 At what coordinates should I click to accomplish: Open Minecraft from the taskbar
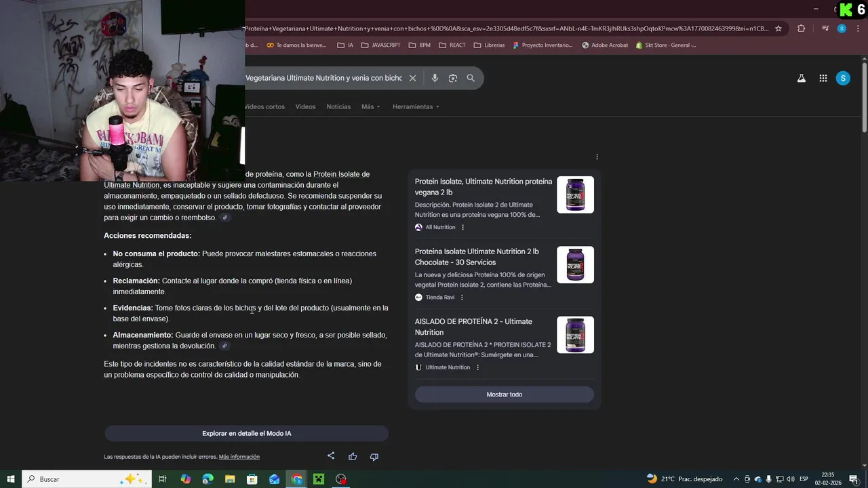click(319, 479)
